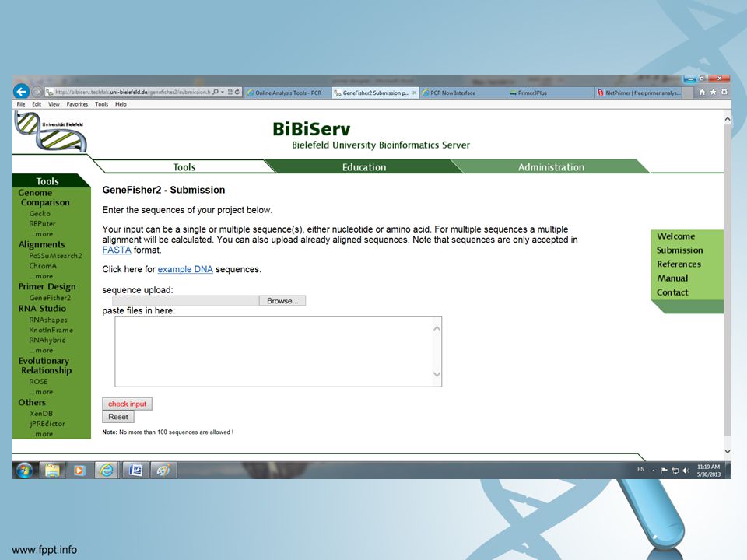Refresh the page via address bar icon
Screen dimensions: 747x560
click(237, 92)
